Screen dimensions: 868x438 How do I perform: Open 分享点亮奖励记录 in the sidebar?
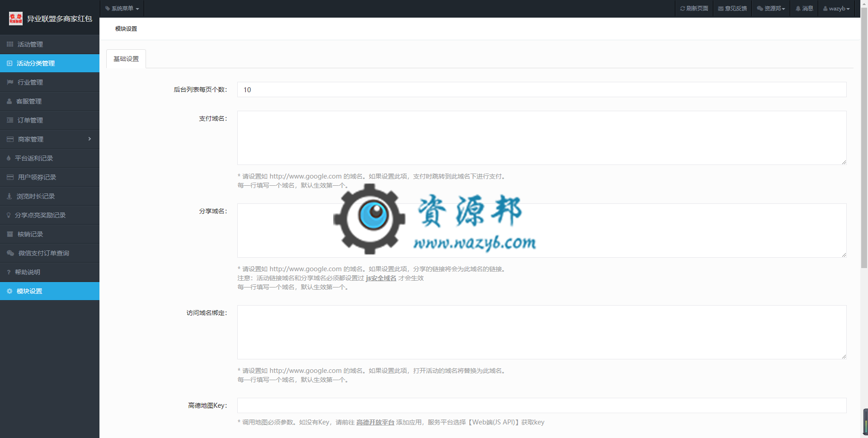[50, 215]
